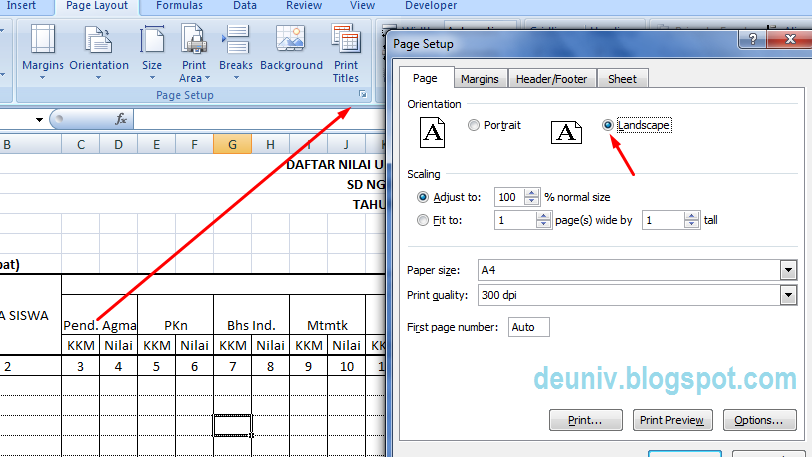The height and width of the screenshot is (457, 812).
Task: Click the 'Pend. Agma' header cell
Action: (99, 315)
